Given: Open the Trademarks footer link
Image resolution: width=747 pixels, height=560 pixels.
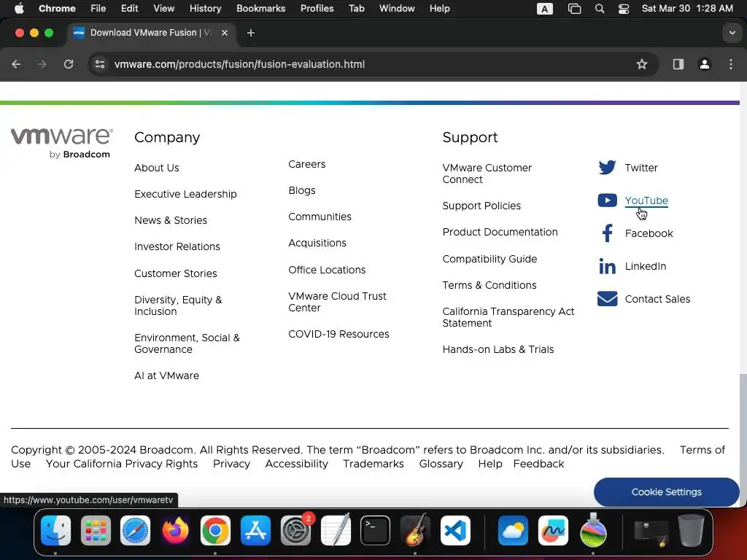Looking at the screenshot, I should pos(373,464).
